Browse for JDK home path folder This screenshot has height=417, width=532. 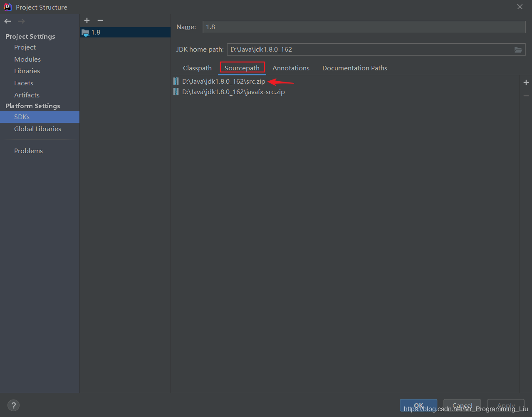pos(518,50)
